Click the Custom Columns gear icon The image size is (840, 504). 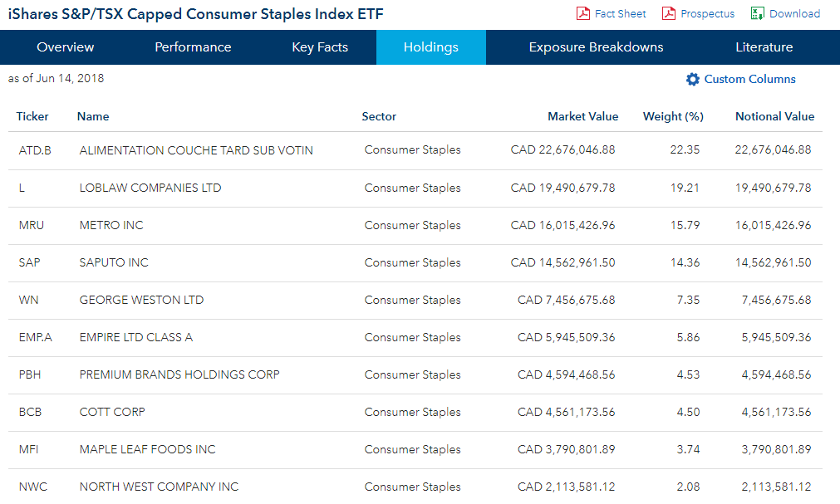pyautogui.click(x=693, y=80)
